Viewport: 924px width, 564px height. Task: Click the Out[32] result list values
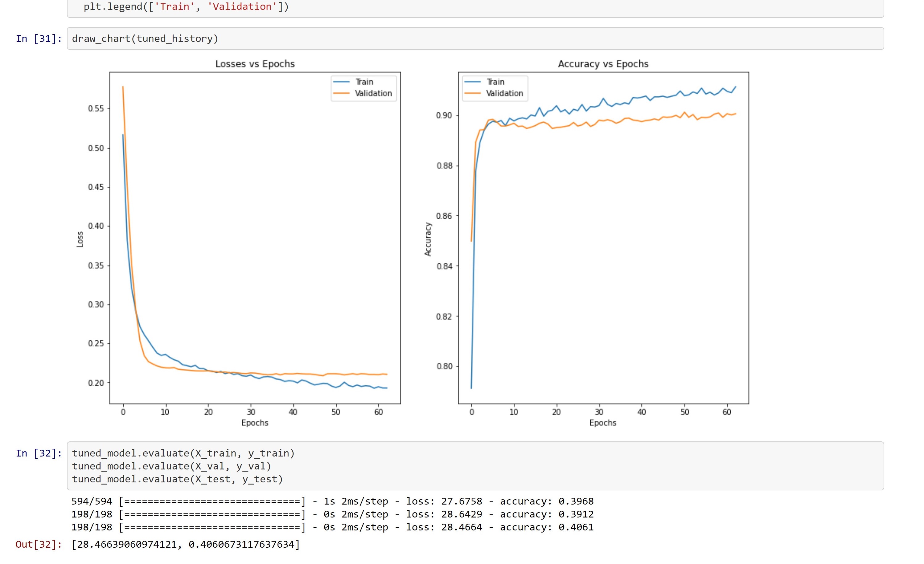(x=186, y=544)
